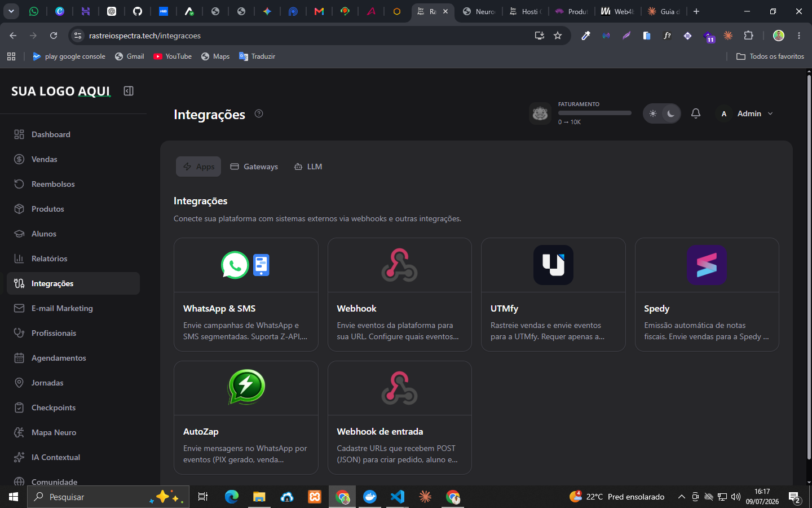Click the Mapa Neuro brain icon
Image resolution: width=812 pixels, height=508 pixels.
19,432
